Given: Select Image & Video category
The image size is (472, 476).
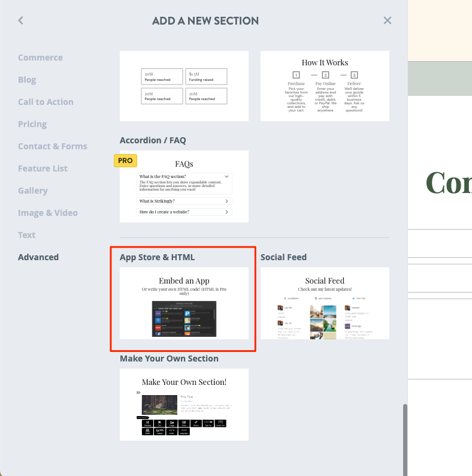Looking at the screenshot, I should tap(48, 213).
